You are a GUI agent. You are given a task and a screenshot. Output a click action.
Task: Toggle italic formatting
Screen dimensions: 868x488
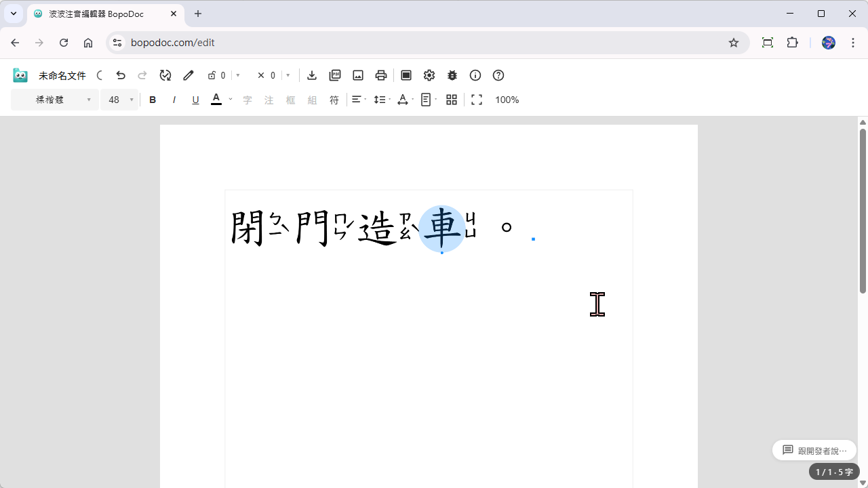[x=174, y=100]
